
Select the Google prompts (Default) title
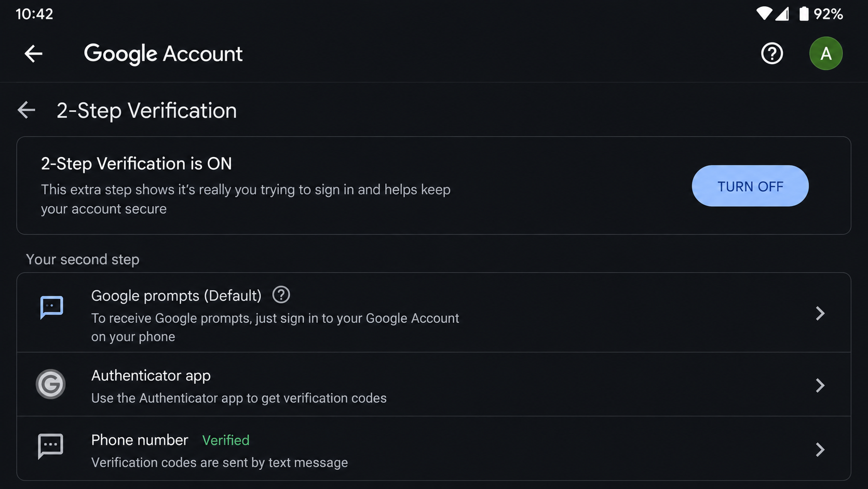coord(177,296)
